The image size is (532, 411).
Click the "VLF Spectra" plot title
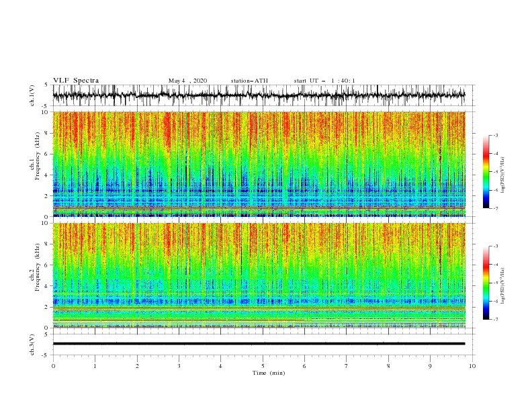tap(76, 81)
